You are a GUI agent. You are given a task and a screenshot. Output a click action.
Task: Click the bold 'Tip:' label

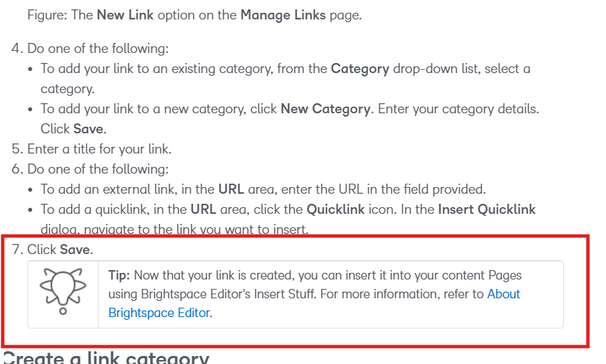pyautogui.click(x=119, y=275)
